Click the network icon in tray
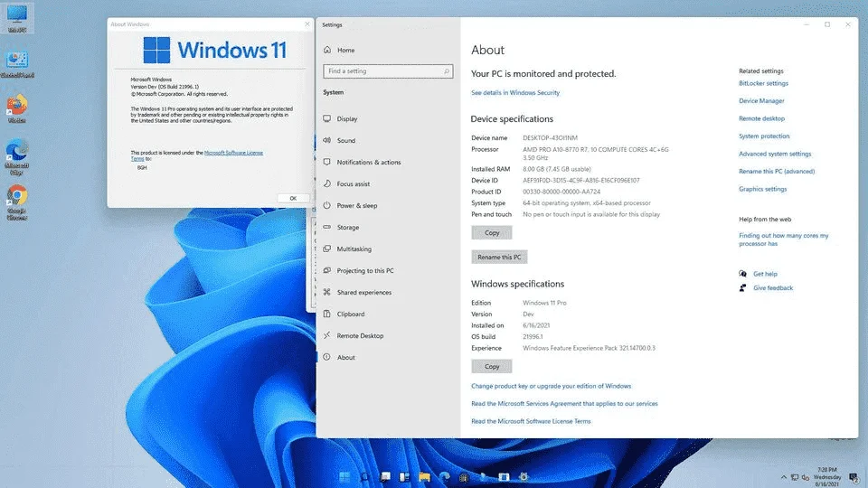This screenshot has height=488, width=868. point(795,477)
